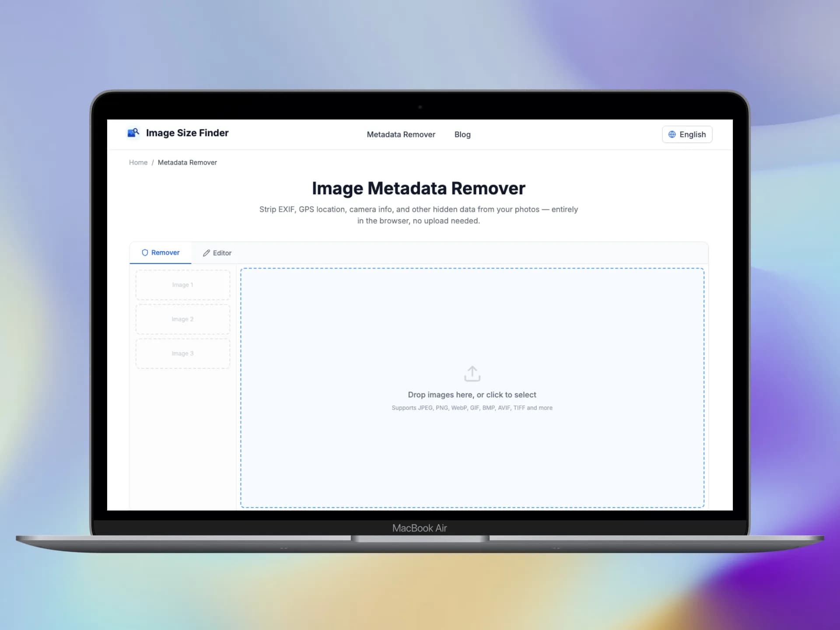This screenshot has height=630, width=840.
Task: Select the Image 3 placeholder slot
Action: coord(183,353)
